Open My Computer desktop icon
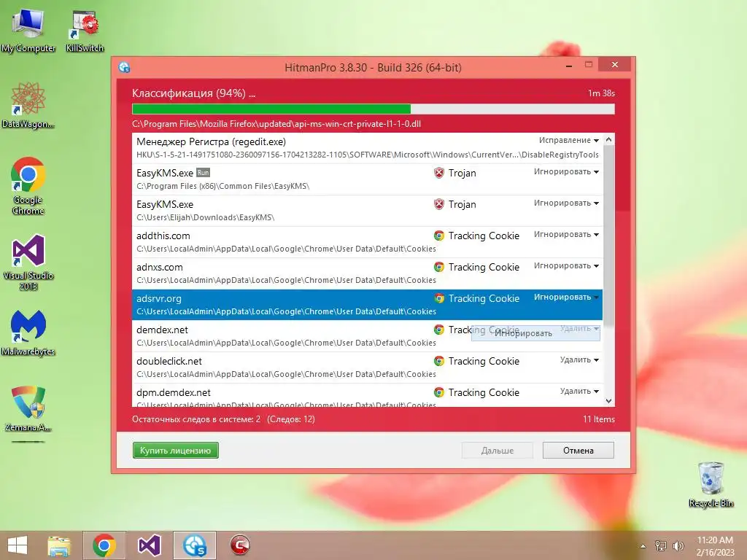The height and width of the screenshot is (560, 747). (28, 31)
